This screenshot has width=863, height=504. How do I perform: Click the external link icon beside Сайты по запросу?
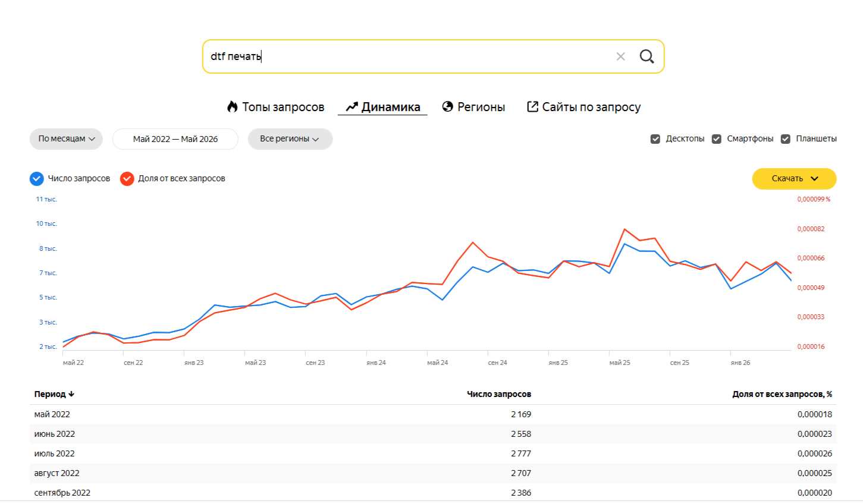(x=533, y=106)
